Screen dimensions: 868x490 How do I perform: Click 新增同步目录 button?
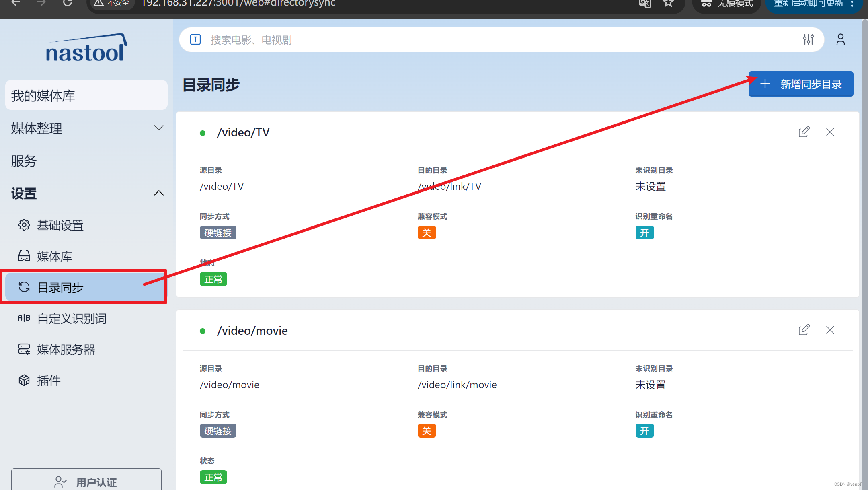[800, 84]
